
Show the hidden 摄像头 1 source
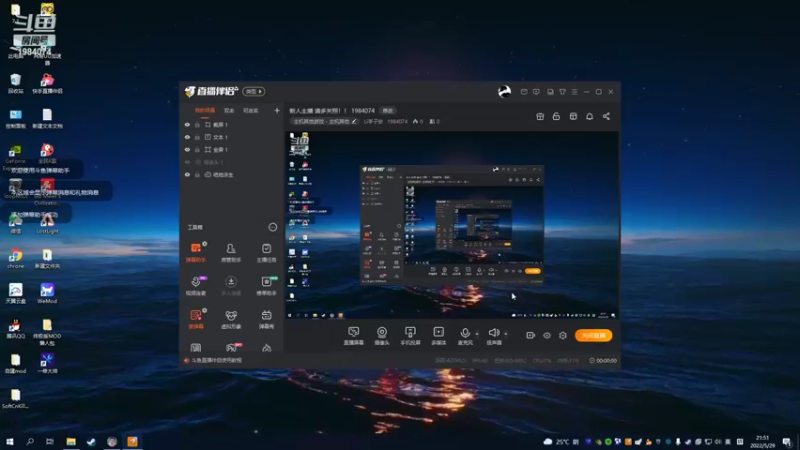pos(187,162)
